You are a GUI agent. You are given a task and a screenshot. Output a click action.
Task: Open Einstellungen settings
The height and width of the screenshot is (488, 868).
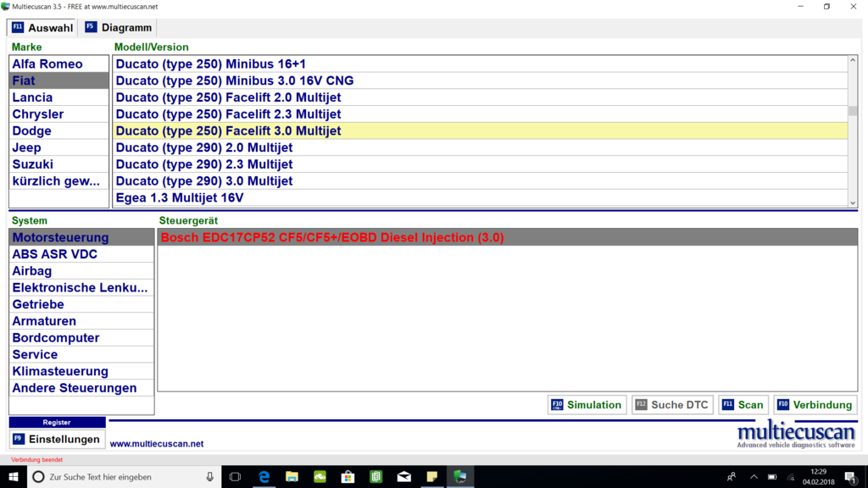tap(57, 440)
